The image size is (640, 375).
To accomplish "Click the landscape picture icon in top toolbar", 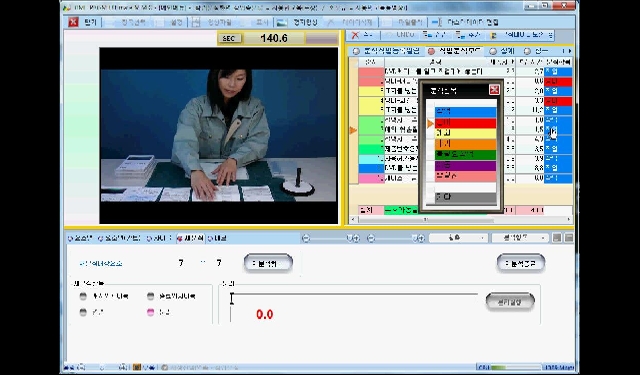I will point(282,22).
